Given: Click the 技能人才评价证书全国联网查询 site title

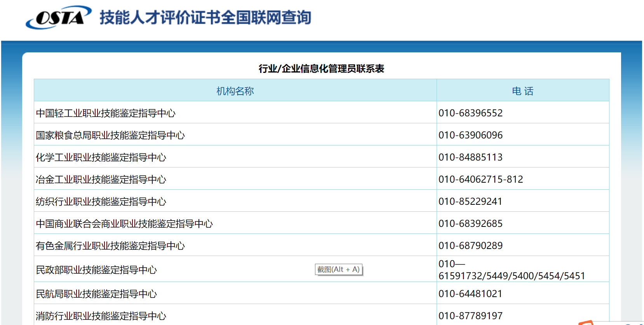Looking at the screenshot, I should (x=205, y=18).
